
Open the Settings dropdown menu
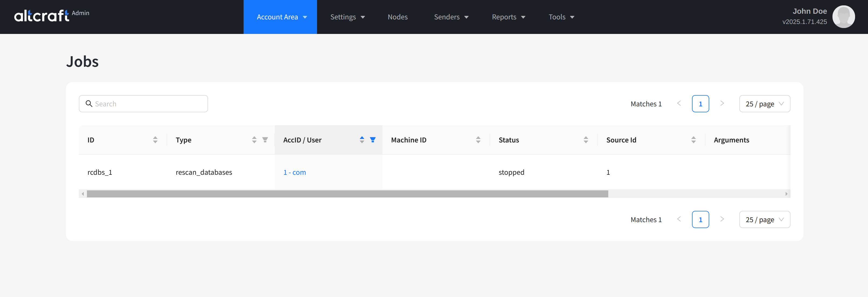[x=347, y=17]
